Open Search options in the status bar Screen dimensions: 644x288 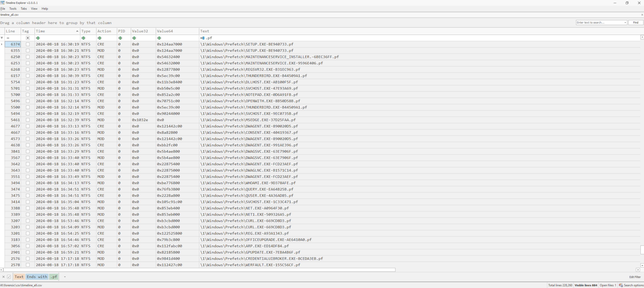pyautogui.click(x=631, y=285)
